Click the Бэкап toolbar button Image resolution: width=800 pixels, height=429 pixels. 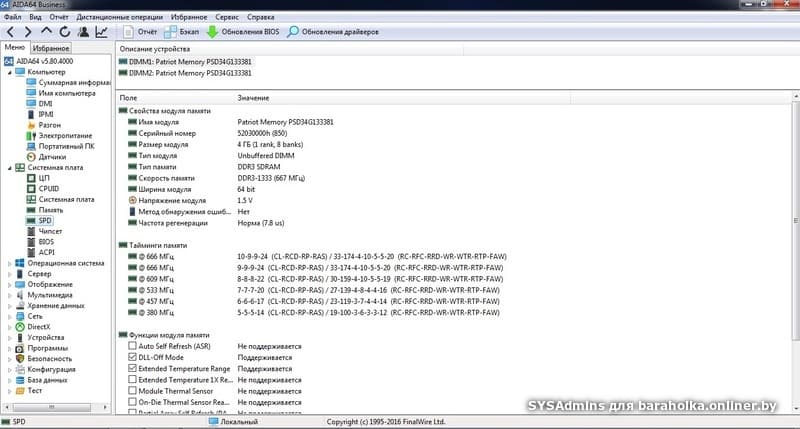[182, 32]
